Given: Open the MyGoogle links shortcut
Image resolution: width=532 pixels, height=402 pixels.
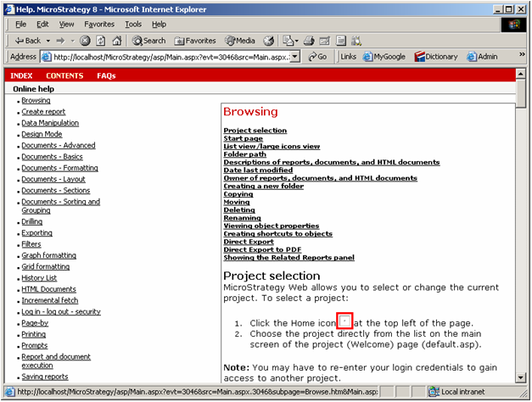Looking at the screenshot, I should click(x=384, y=57).
